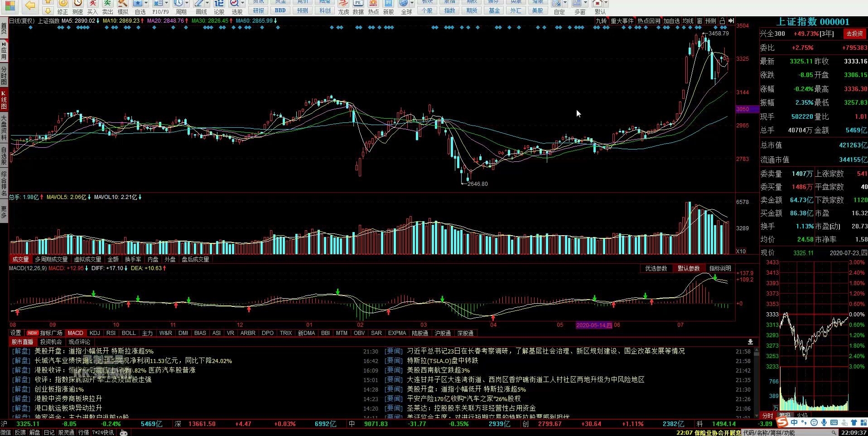Click the 自定 custom layout icon
This screenshot has width=868, height=436.
pyautogui.click(x=557, y=4)
